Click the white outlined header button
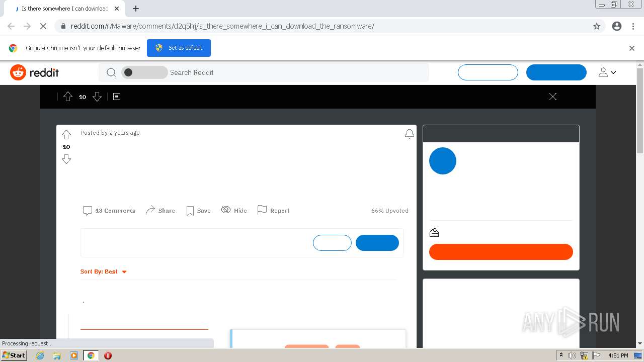This screenshot has height=362, width=644. click(488, 72)
